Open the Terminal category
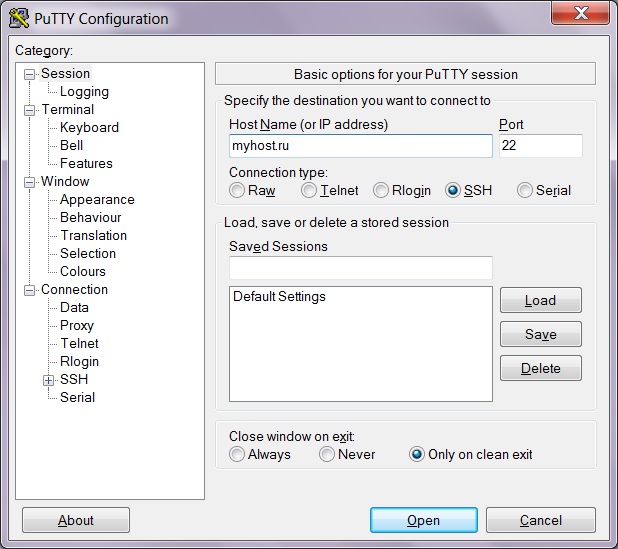618x549 pixels. tap(67, 109)
